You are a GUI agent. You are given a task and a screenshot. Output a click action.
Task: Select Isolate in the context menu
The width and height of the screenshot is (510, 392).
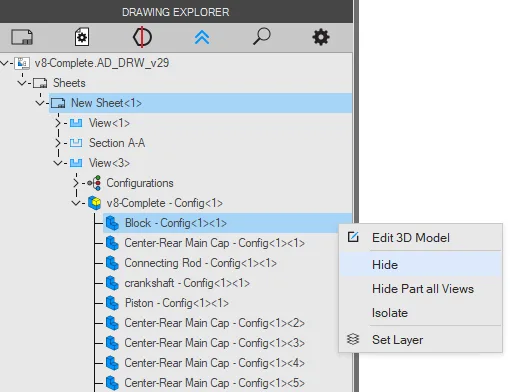point(420,313)
